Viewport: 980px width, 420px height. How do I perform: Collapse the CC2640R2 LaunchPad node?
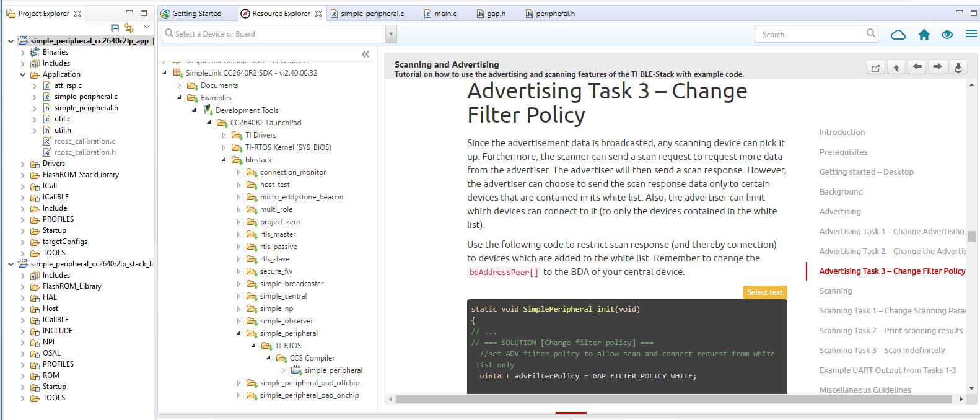[209, 123]
